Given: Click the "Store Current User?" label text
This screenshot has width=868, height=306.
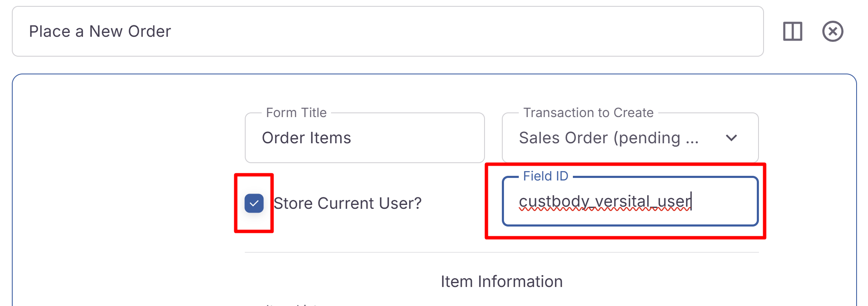Looking at the screenshot, I should (x=348, y=203).
